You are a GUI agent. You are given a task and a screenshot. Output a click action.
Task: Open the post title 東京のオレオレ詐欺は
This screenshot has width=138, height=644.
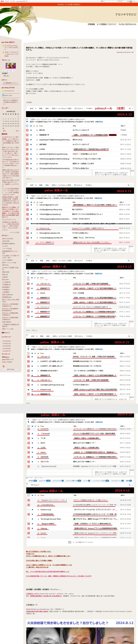pos(79,49)
